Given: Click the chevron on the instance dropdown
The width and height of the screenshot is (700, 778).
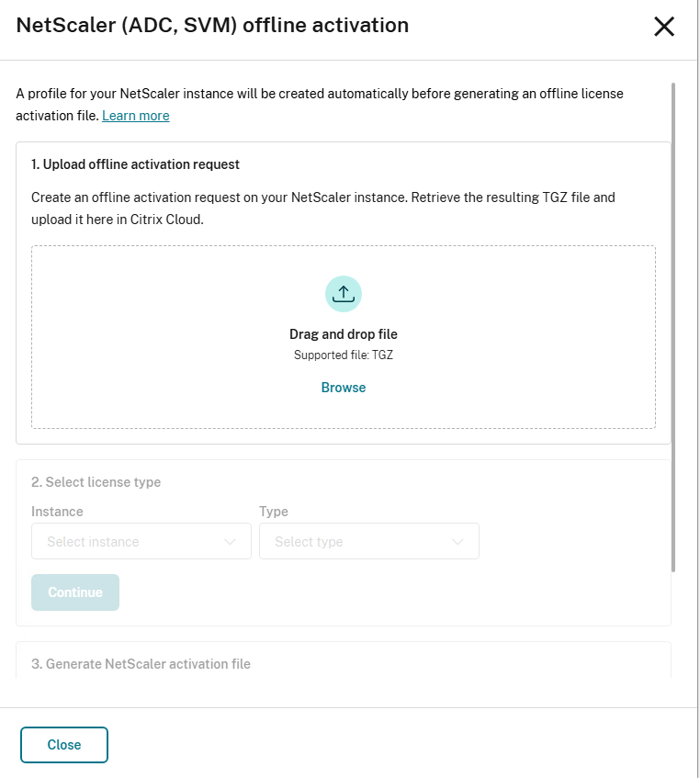Looking at the screenshot, I should tap(230, 542).
